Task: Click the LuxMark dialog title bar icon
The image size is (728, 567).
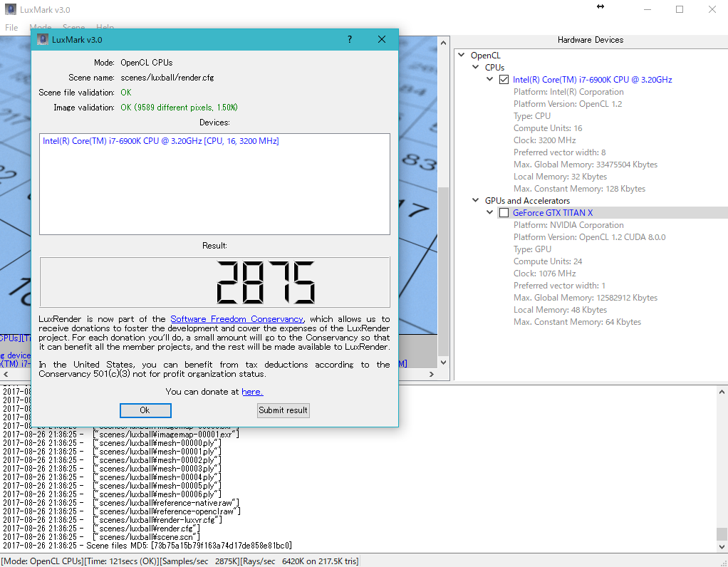Action: (42, 40)
